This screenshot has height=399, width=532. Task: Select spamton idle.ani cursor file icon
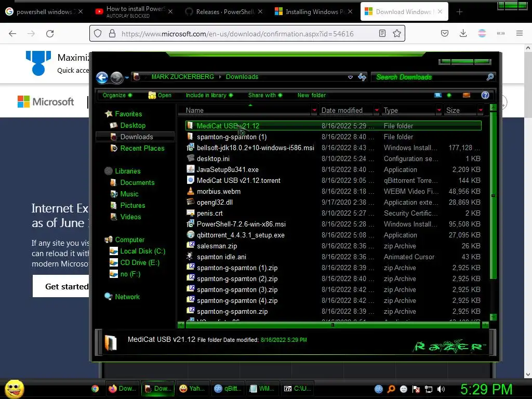coord(190,257)
